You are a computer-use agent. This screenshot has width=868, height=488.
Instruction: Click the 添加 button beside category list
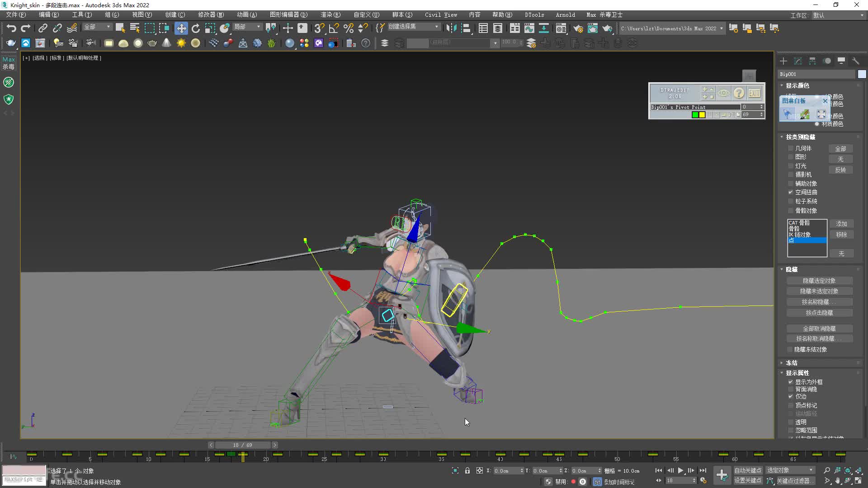pos(841,224)
